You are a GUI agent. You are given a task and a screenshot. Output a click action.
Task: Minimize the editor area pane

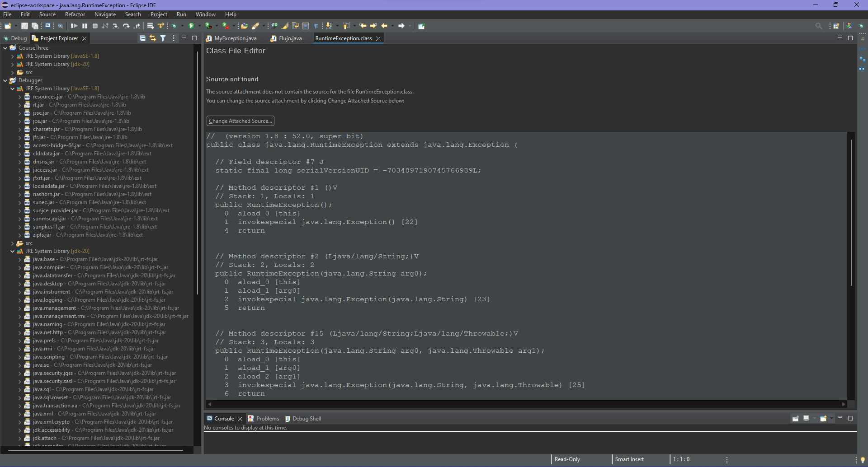(x=840, y=37)
